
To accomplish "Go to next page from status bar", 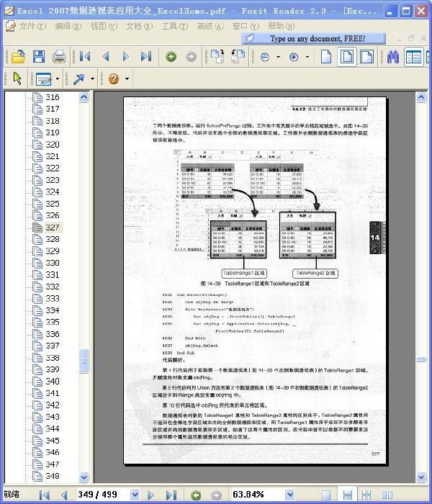I will pos(150,495).
